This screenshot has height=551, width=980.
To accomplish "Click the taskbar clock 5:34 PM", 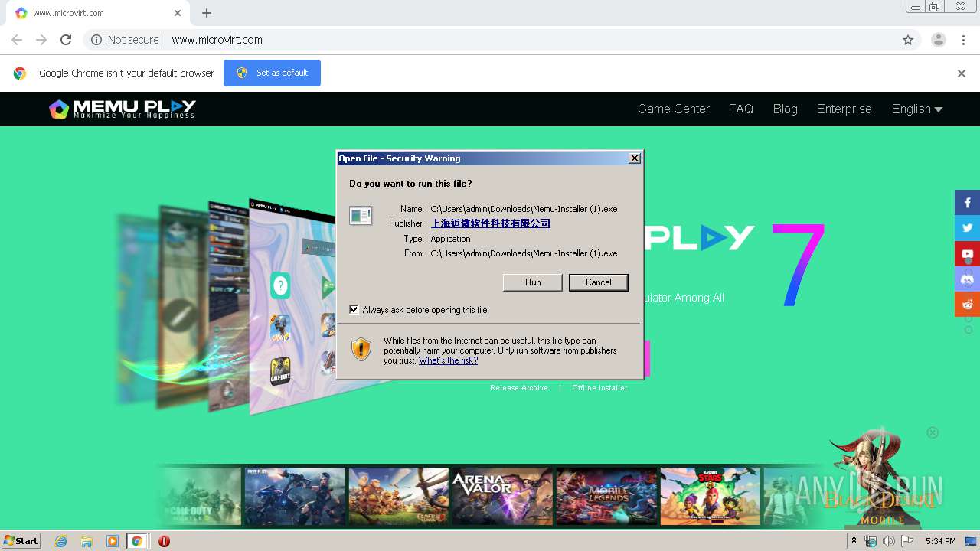I will click(940, 541).
